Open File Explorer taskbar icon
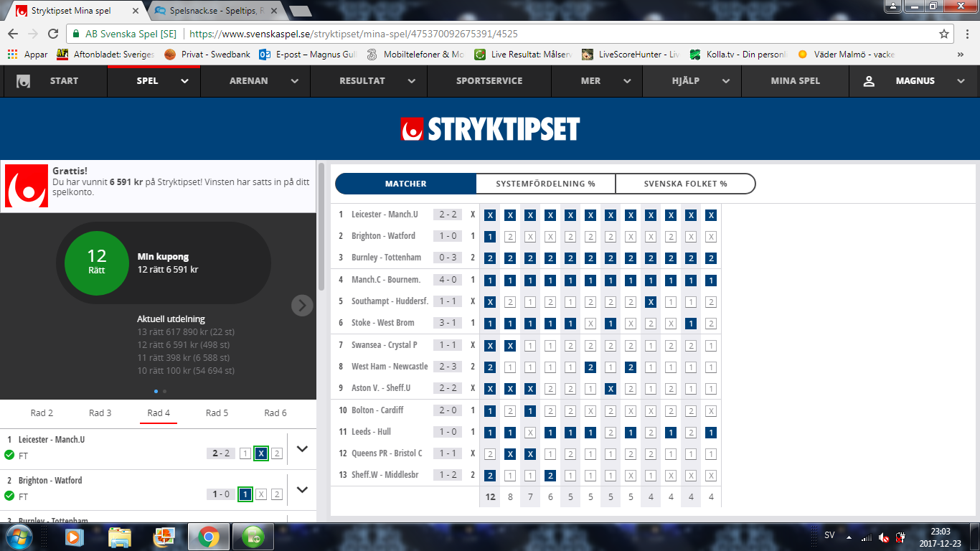980x551 pixels. (x=120, y=537)
